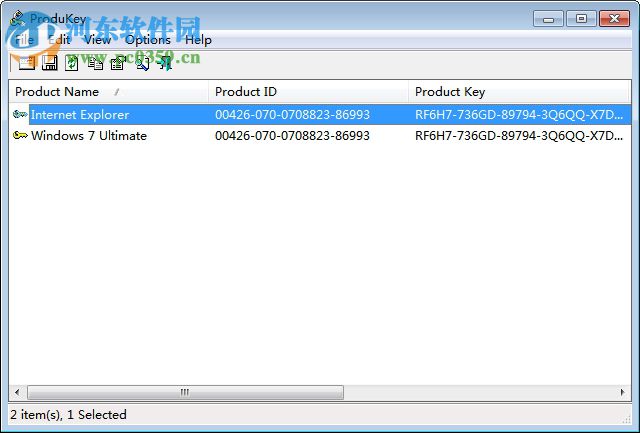Maximize the ProduKey window

pyautogui.click(x=581, y=19)
